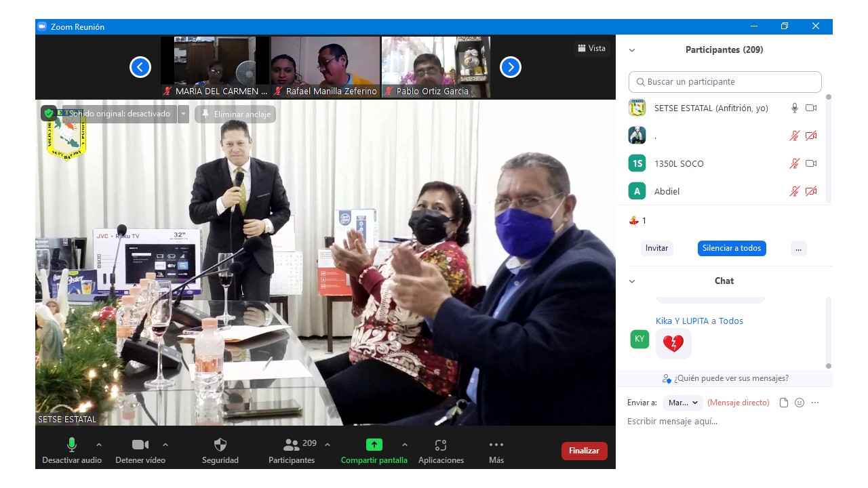This screenshot has height=488, width=868.
Task: Collapse the Participantes panel chevron
Action: [x=632, y=50]
